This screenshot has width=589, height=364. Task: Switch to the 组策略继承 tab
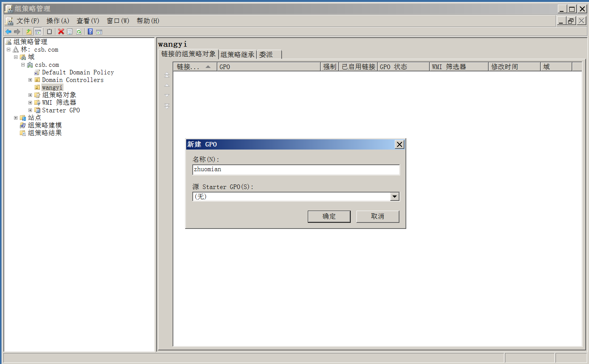click(237, 55)
